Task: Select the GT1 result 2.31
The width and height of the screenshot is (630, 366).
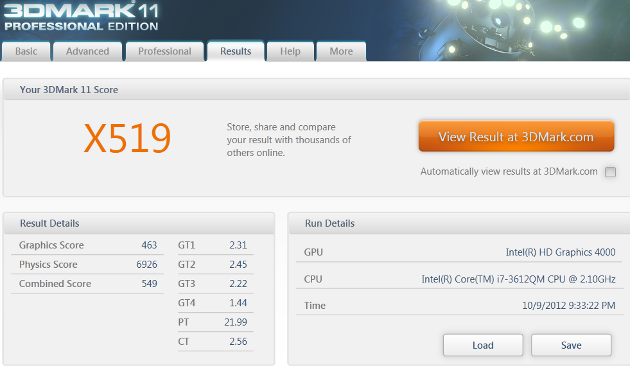Action: [x=238, y=245]
